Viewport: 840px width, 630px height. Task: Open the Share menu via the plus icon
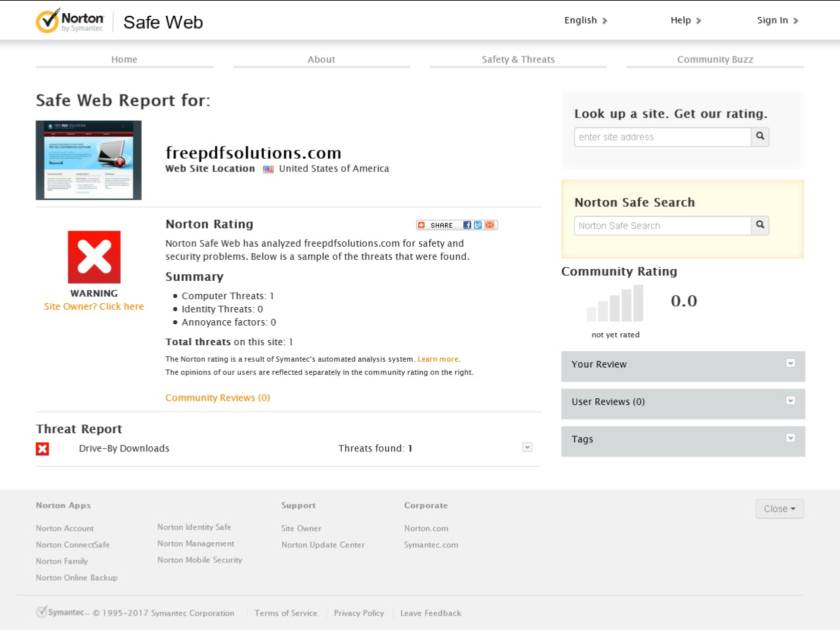click(x=421, y=224)
